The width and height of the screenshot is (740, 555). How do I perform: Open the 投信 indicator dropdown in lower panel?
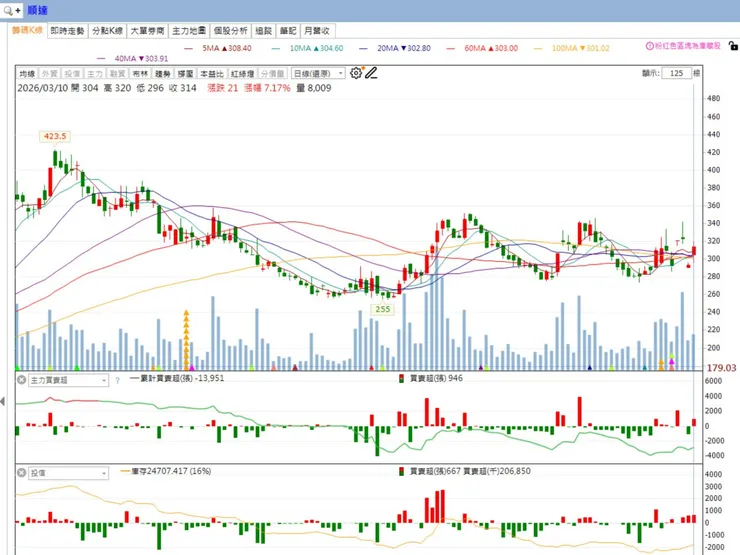click(68, 473)
